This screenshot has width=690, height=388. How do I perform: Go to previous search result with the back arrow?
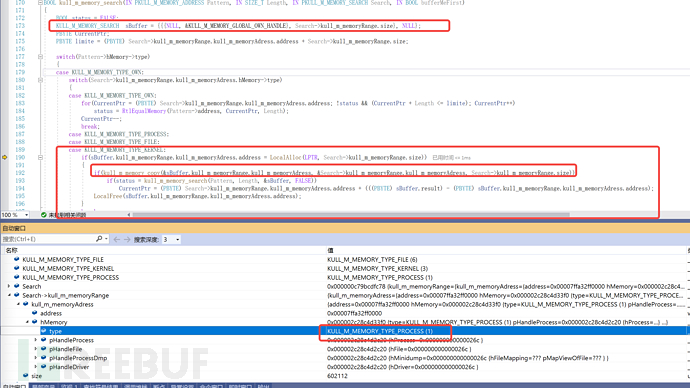click(x=117, y=239)
